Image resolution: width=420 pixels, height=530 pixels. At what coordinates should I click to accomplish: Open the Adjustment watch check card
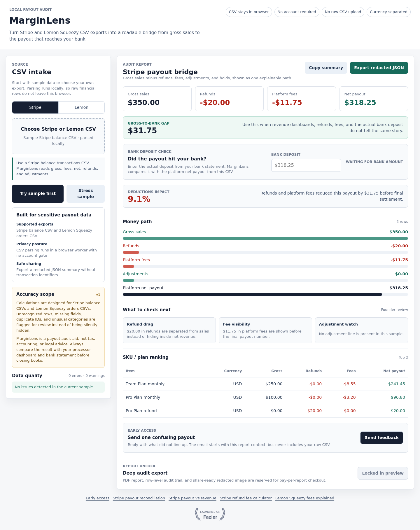[361, 330]
